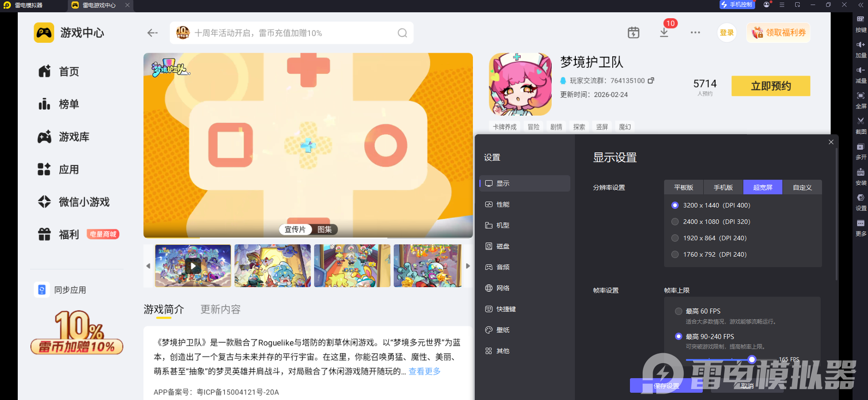This screenshot has height=400, width=868.
Task: Open 音频 audio settings
Action: [525, 267]
